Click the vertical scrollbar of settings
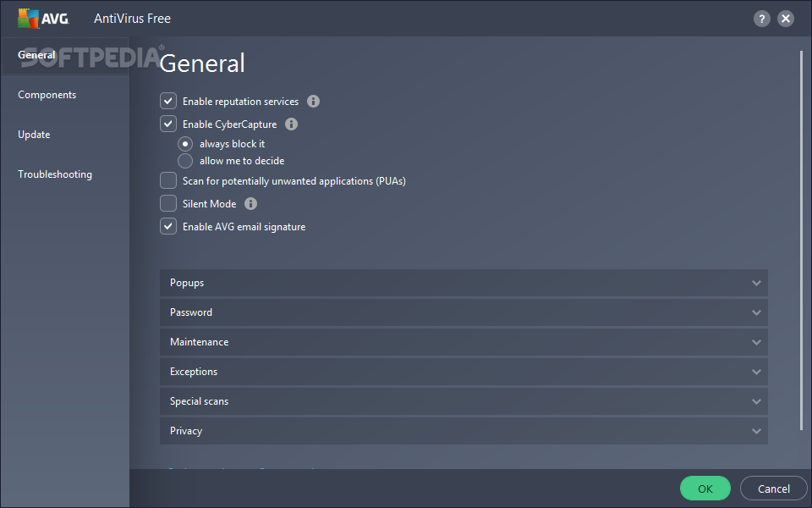 point(801,240)
